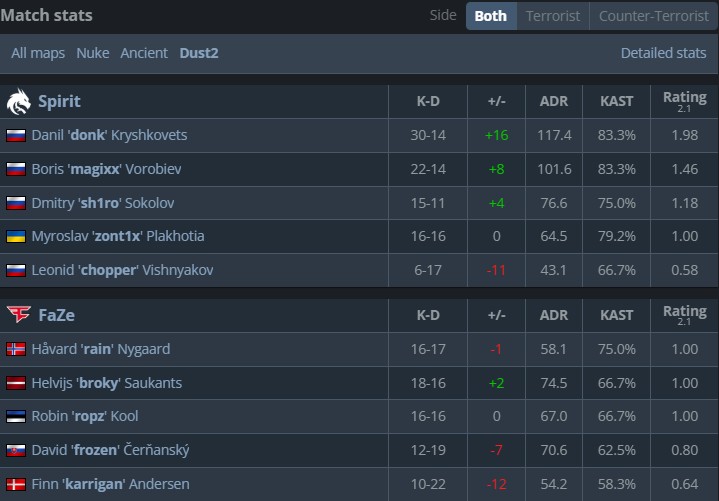Click the Ukrainian flag beside zont1x

(x=16, y=237)
